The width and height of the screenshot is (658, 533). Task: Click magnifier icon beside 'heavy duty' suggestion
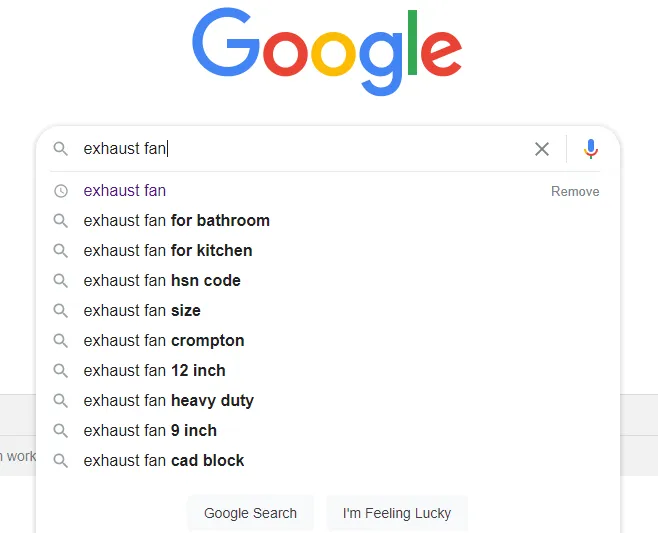coord(61,401)
